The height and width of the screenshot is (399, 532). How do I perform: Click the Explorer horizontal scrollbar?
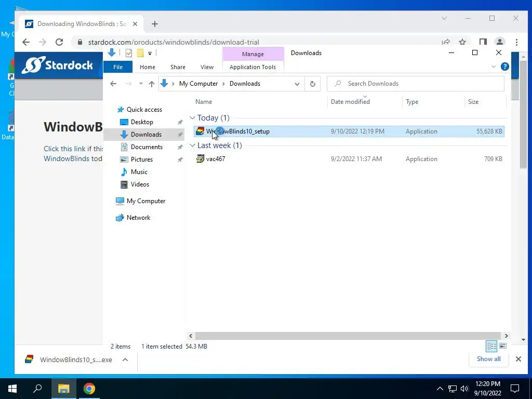348,336
